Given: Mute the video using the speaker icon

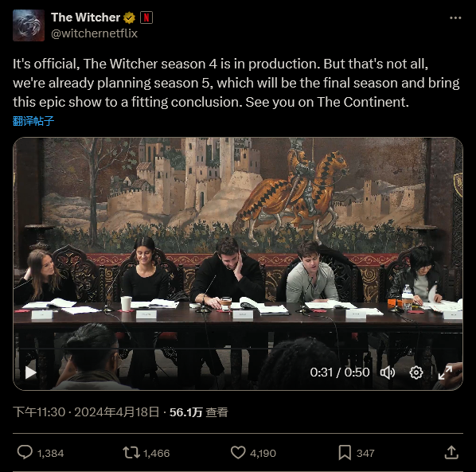Looking at the screenshot, I should (388, 373).
